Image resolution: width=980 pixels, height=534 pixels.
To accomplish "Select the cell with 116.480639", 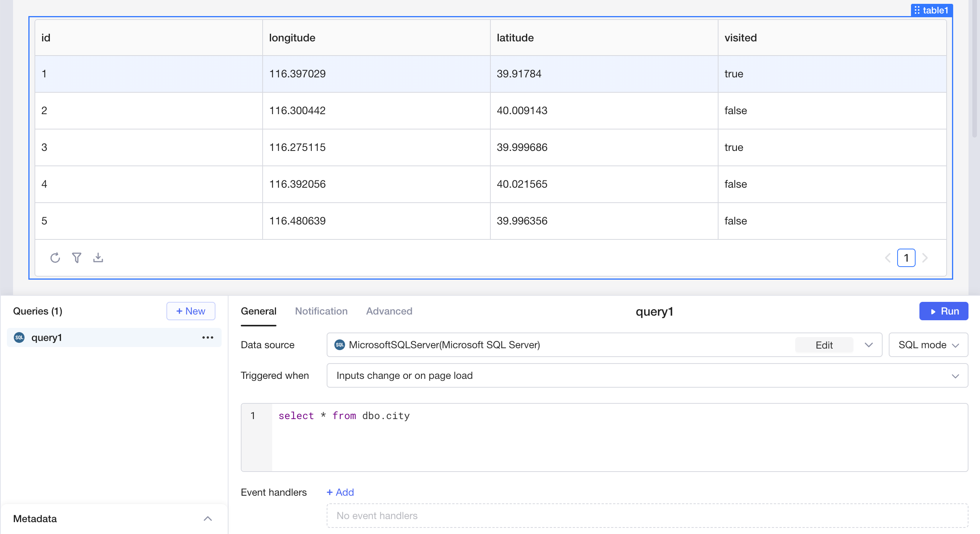I will [x=377, y=221].
